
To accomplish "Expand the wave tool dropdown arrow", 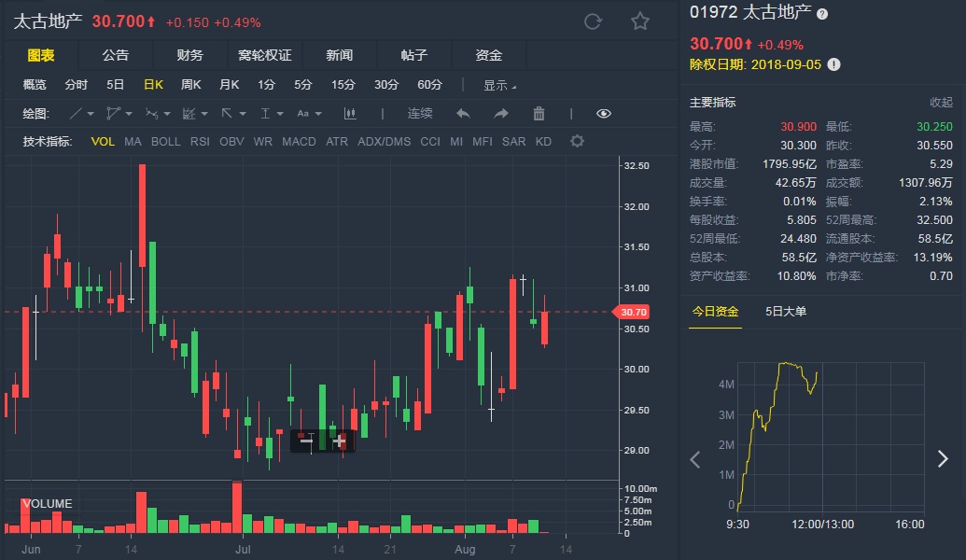I will click(167, 114).
